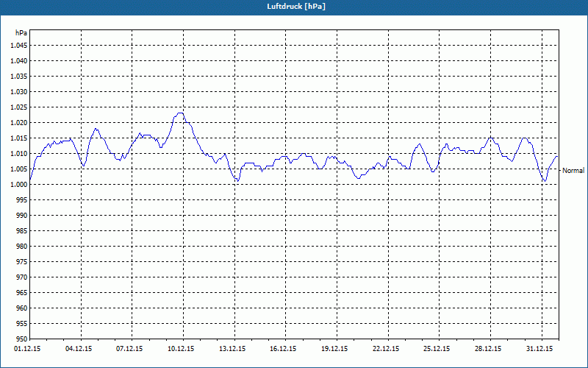Select the 1.020 axis tick label

click(x=20, y=122)
